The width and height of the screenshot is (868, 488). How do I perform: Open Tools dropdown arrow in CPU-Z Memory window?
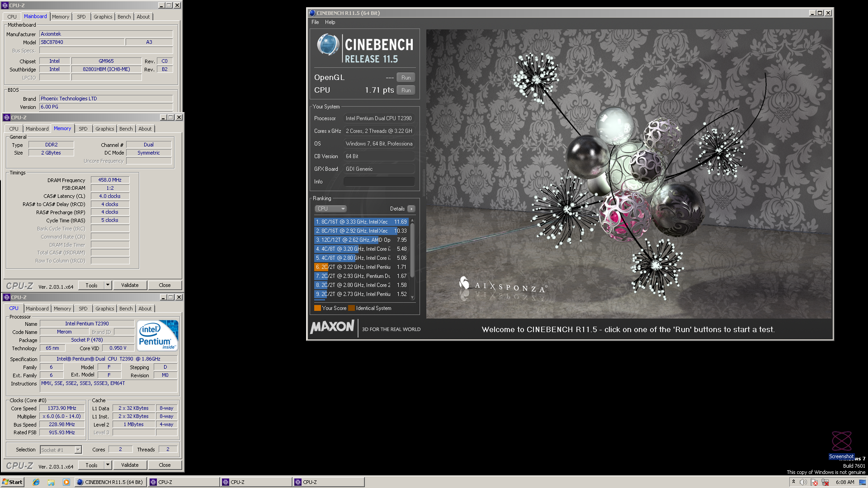pyautogui.click(x=108, y=285)
